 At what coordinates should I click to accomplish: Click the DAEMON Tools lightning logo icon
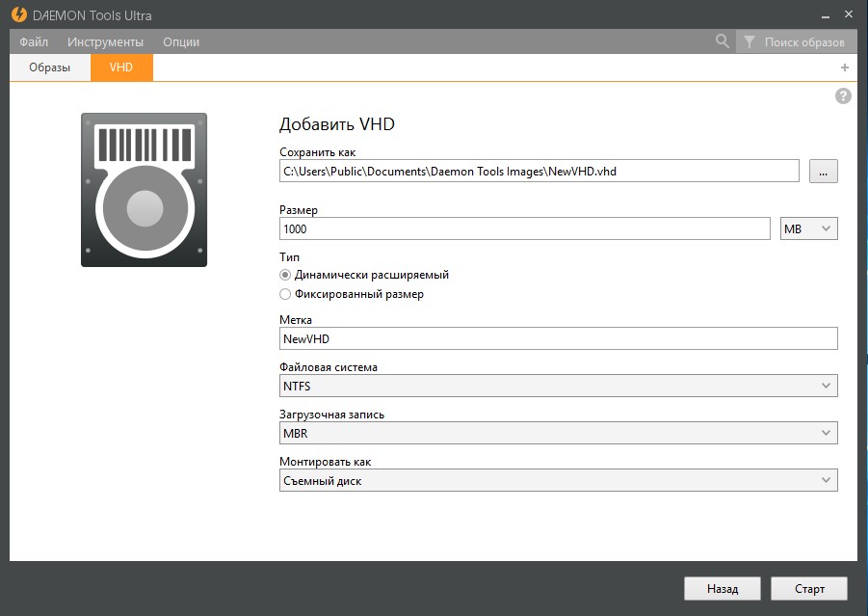pyautogui.click(x=18, y=15)
